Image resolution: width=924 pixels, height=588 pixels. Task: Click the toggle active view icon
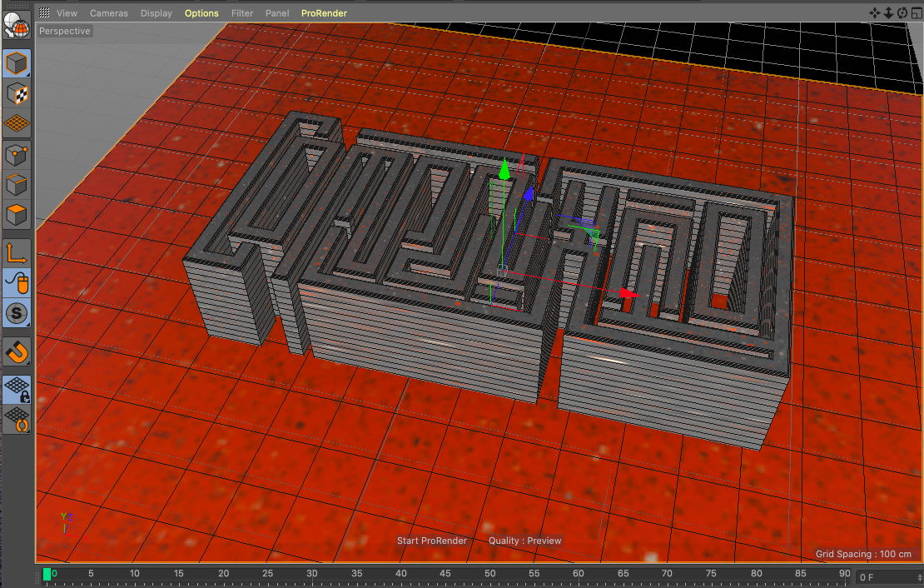coord(917,13)
